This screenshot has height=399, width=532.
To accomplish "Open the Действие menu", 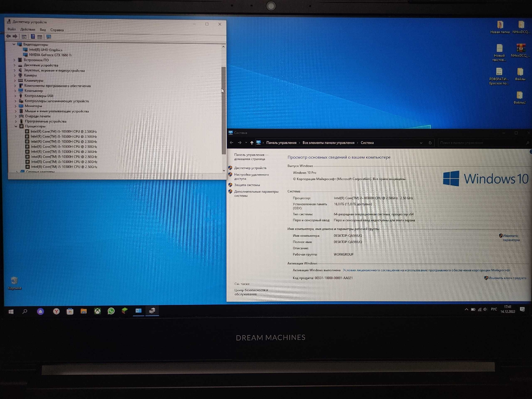I will pyautogui.click(x=28, y=29).
